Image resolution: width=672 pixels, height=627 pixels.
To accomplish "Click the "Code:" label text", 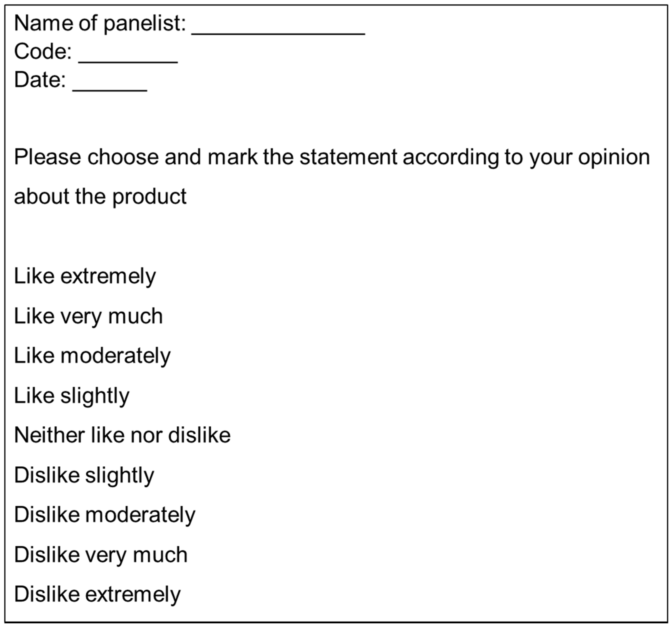I will tap(43, 51).
